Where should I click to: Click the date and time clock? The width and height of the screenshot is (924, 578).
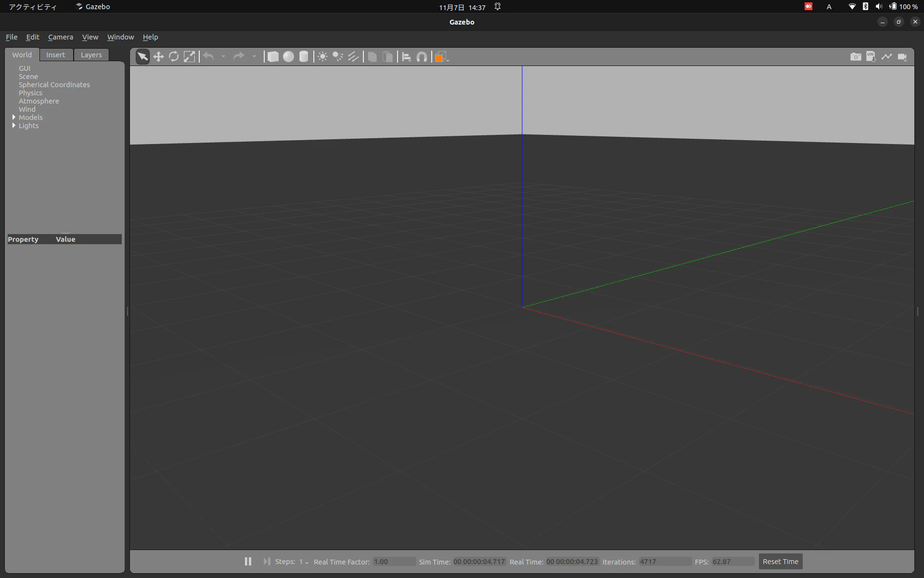(x=462, y=7)
